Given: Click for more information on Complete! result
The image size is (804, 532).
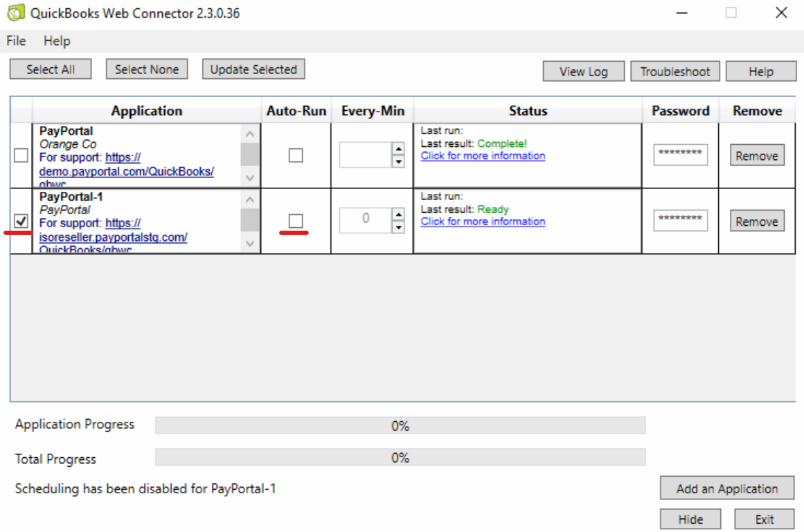Looking at the screenshot, I should click(x=483, y=155).
